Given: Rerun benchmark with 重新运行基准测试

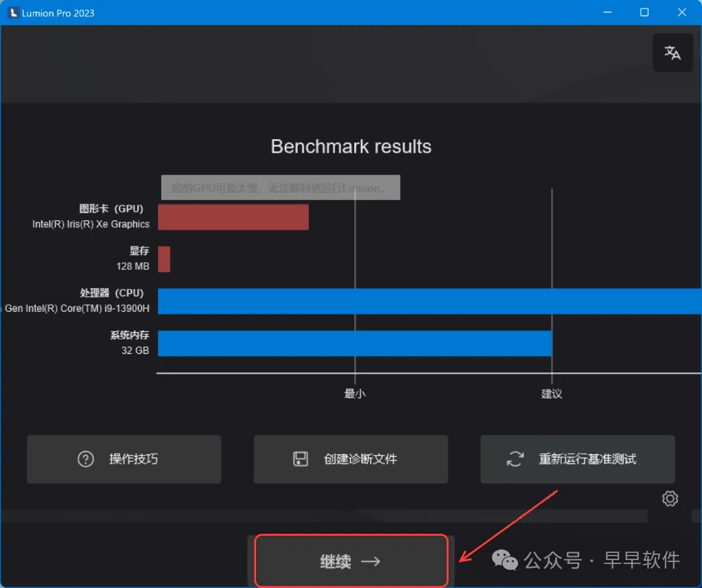Looking at the screenshot, I should (578, 459).
